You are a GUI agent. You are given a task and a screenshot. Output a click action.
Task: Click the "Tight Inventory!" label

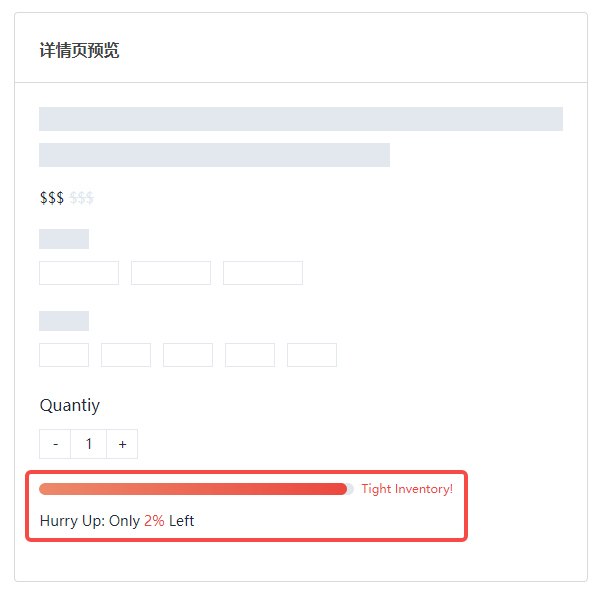coord(407,489)
